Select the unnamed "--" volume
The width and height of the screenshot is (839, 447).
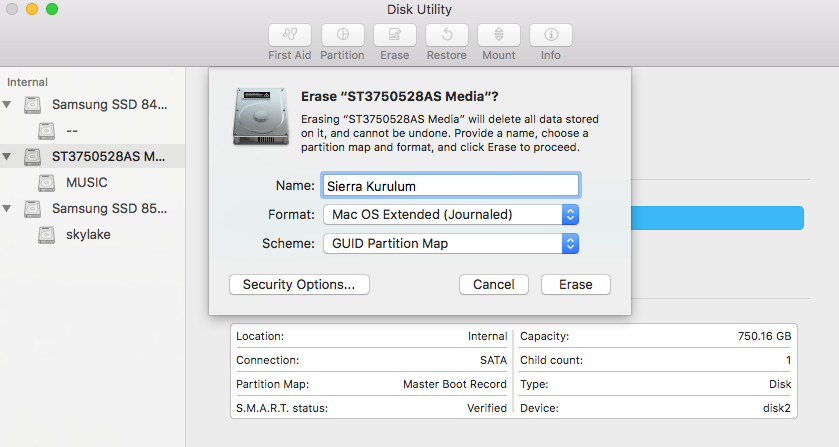(x=70, y=131)
